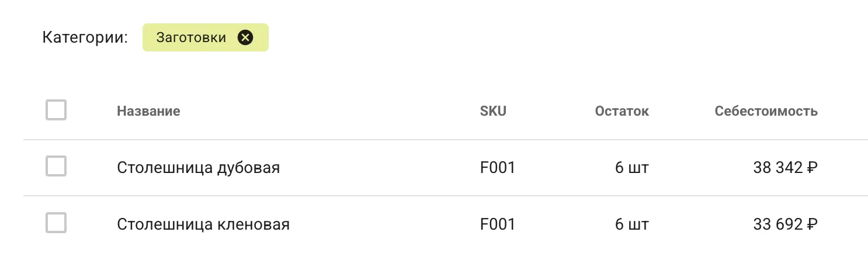The height and width of the screenshot is (270, 868).
Task: Sort table by SKU column header
Action: coord(493,111)
